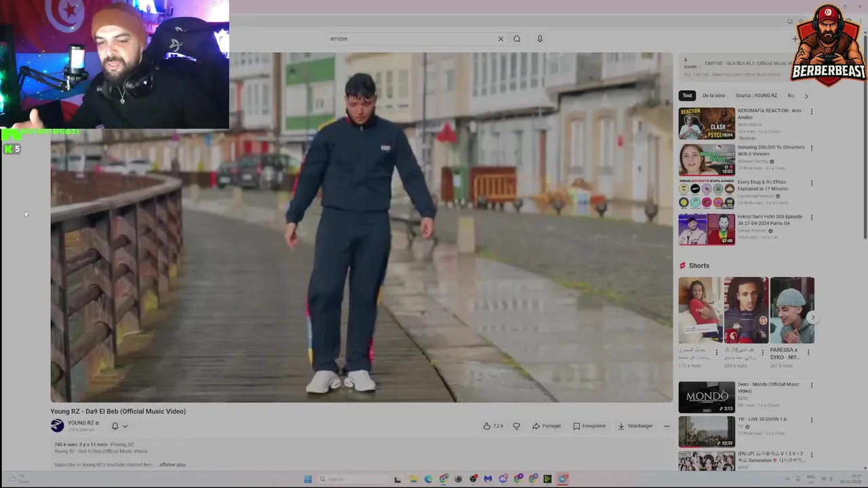The width and height of the screenshot is (868, 488).
Task: Open the Windows Start menu
Action: point(307,479)
